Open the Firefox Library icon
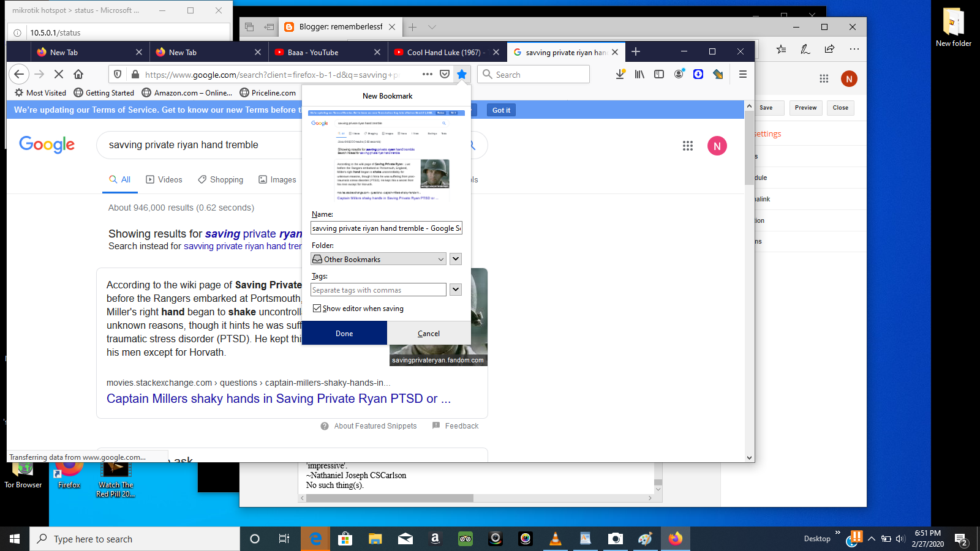This screenshot has width=980, height=551. pos(639,74)
